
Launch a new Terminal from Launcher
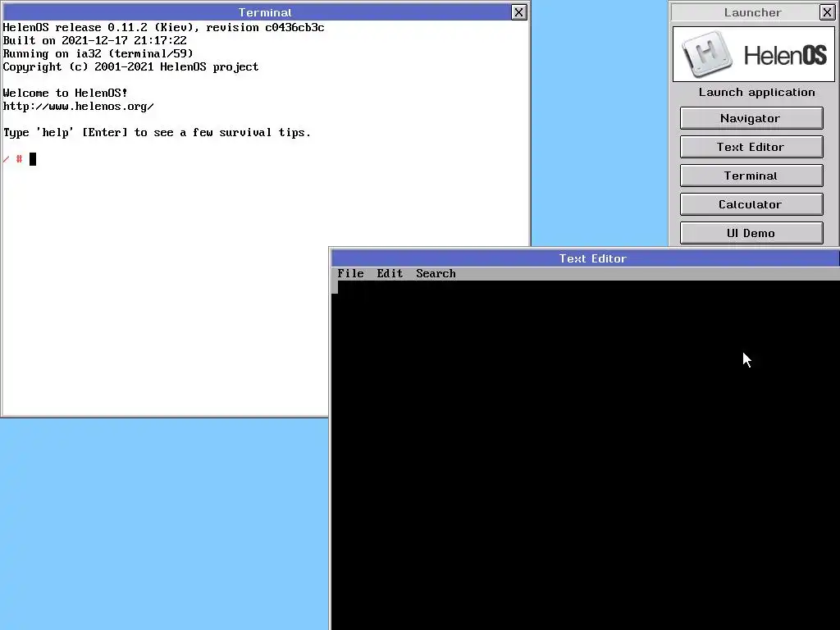[751, 176]
